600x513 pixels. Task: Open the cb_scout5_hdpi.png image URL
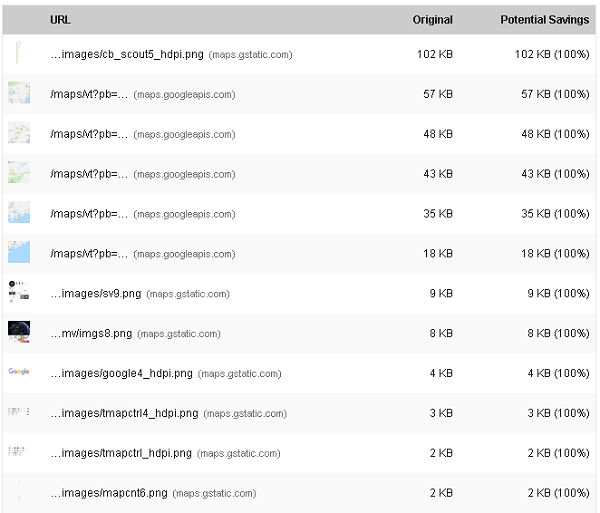tap(127, 54)
